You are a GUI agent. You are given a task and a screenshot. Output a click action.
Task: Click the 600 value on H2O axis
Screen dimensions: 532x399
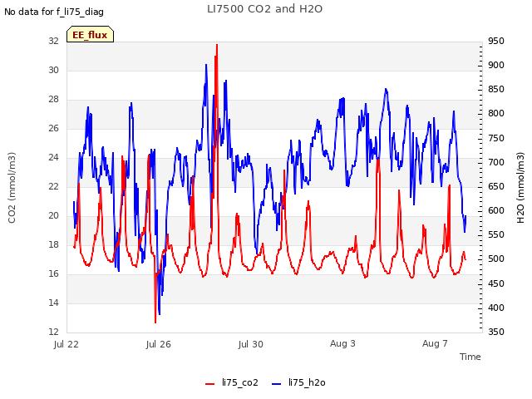point(496,210)
